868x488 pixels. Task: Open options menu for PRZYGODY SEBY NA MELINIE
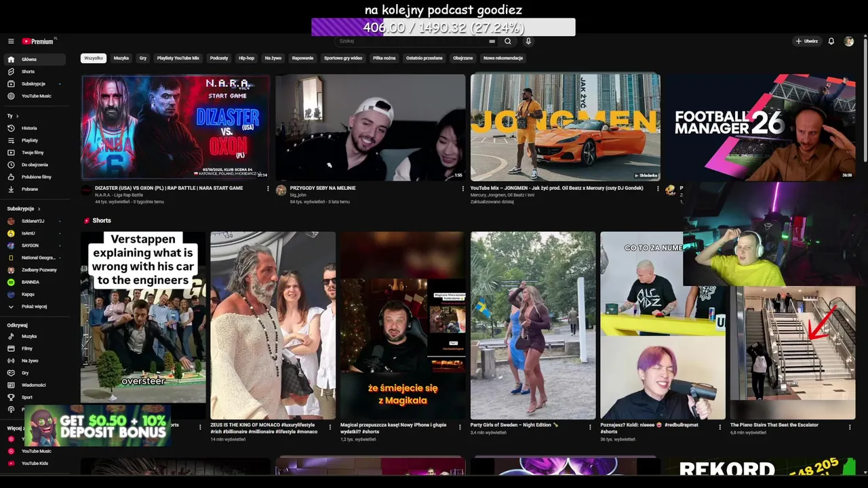463,188
